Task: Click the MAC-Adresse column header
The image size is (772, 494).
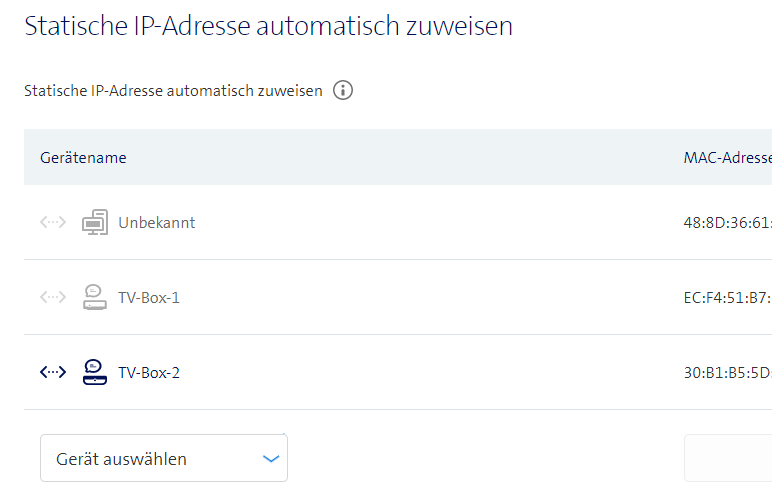Action: [x=727, y=158]
